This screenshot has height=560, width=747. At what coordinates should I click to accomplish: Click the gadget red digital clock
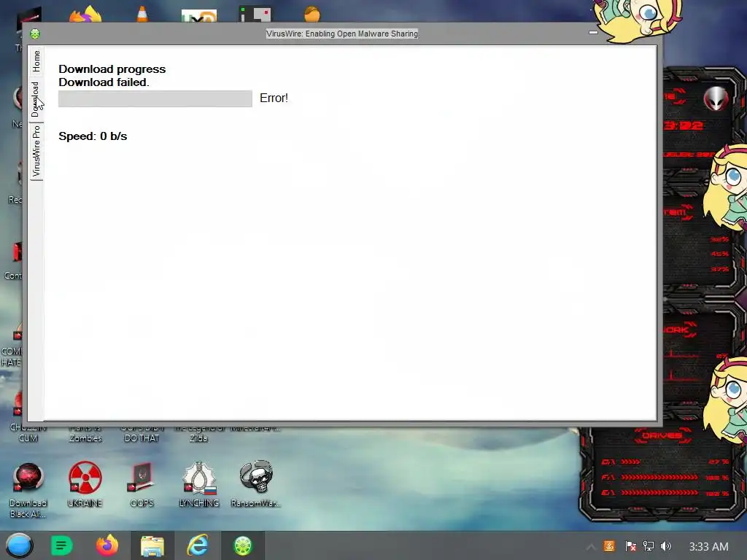coord(684,125)
